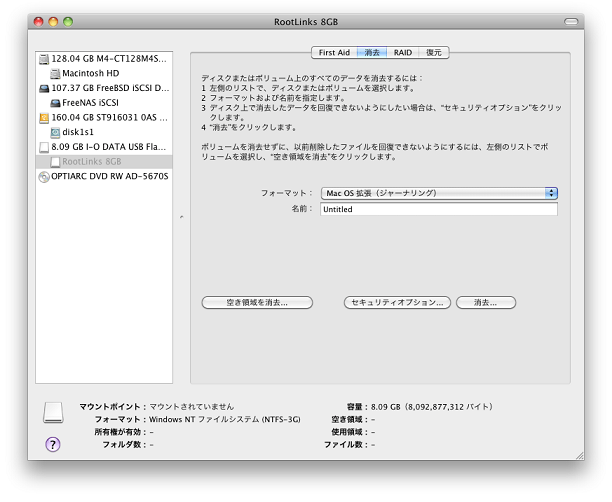This screenshot has height=502, width=612.
Task: Open help with the purple question mark button
Action: click(x=53, y=444)
